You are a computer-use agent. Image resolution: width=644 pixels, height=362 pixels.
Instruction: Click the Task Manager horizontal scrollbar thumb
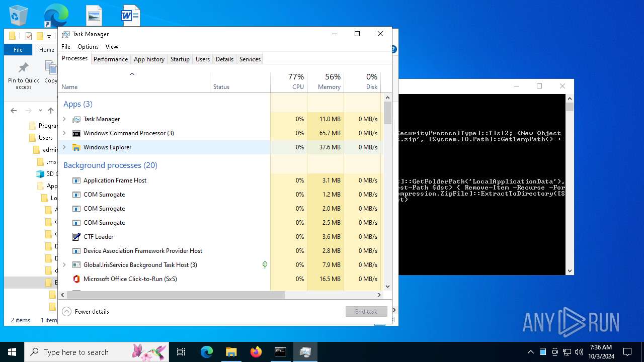click(x=176, y=295)
